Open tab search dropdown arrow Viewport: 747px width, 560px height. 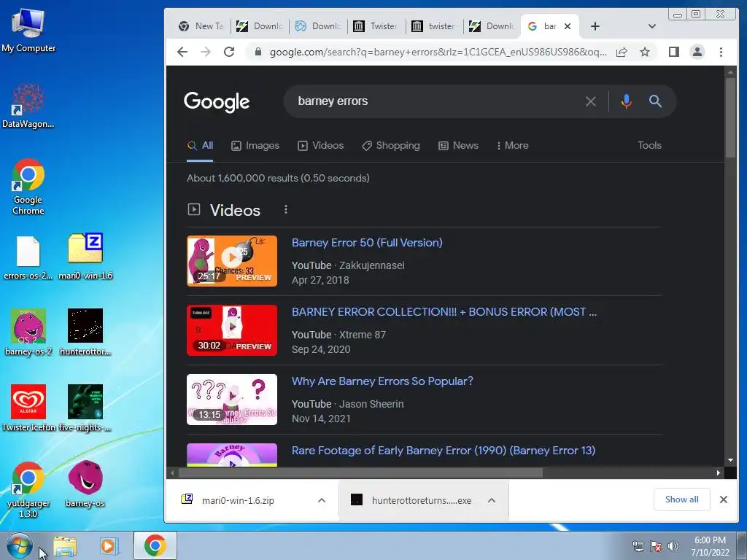[x=651, y=26]
